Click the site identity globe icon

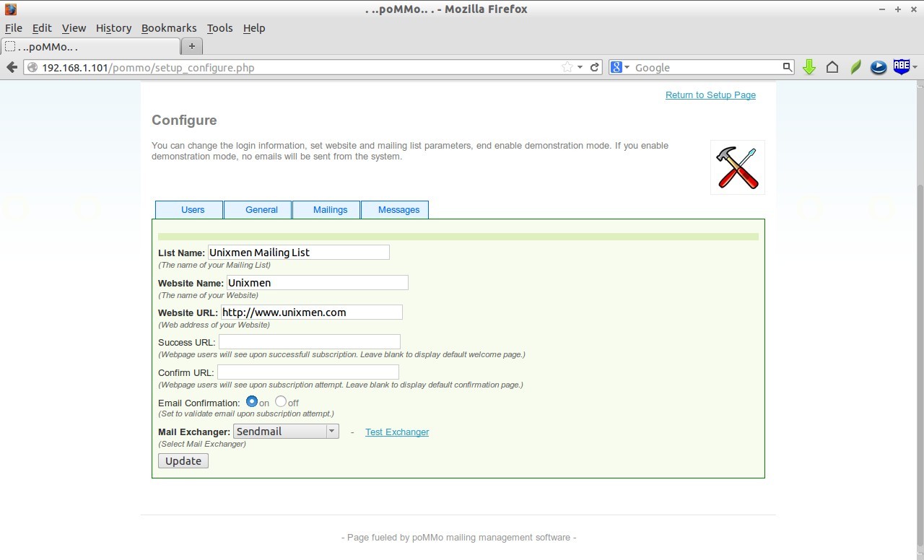(32, 67)
